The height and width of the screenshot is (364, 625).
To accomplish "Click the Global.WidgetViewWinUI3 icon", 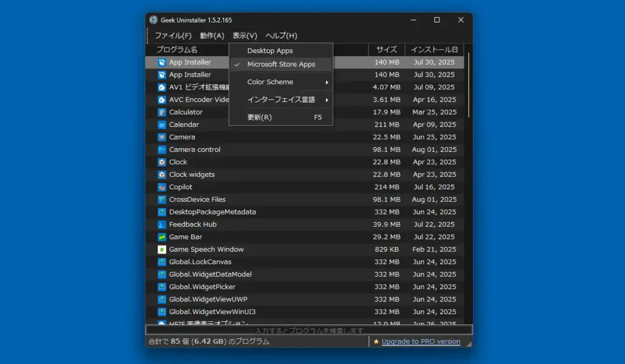I will [162, 312].
